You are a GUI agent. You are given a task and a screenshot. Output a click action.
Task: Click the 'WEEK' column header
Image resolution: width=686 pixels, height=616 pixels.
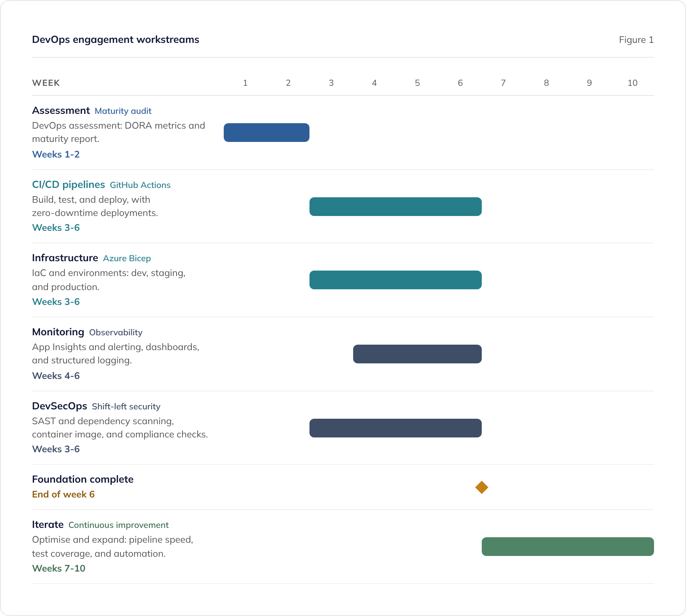tap(46, 83)
